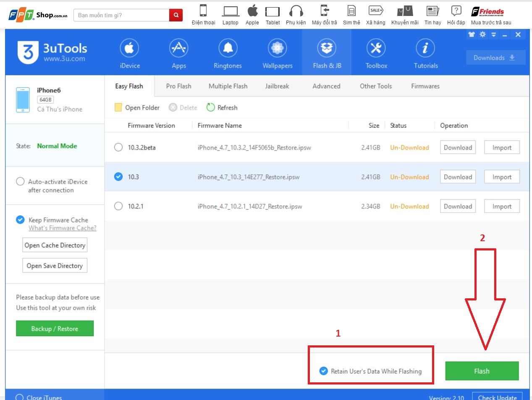Open the Apps section icon

(179, 49)
